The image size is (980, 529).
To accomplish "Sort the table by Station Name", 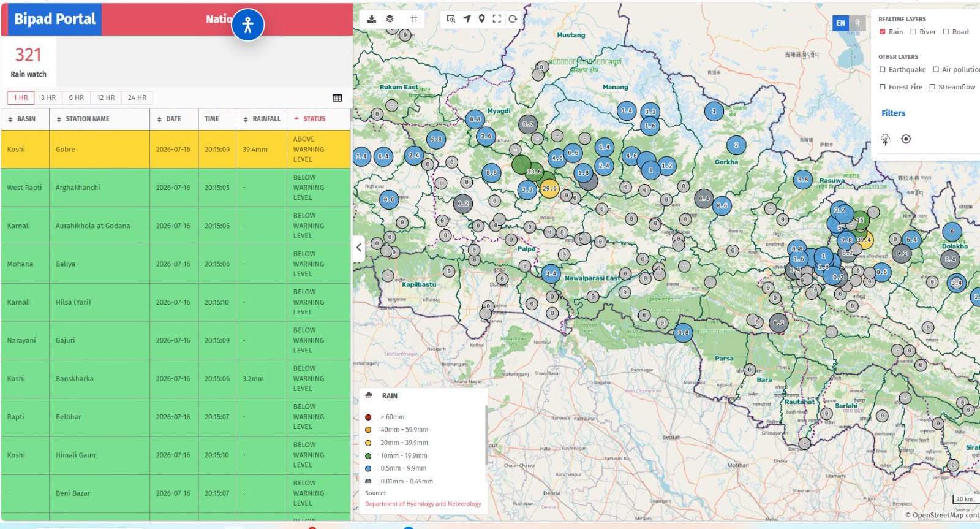I will pos(83,119).
